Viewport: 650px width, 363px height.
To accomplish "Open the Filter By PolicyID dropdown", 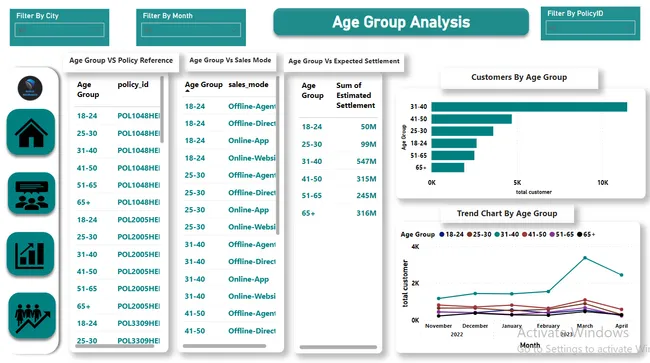I will coord(590,28).
